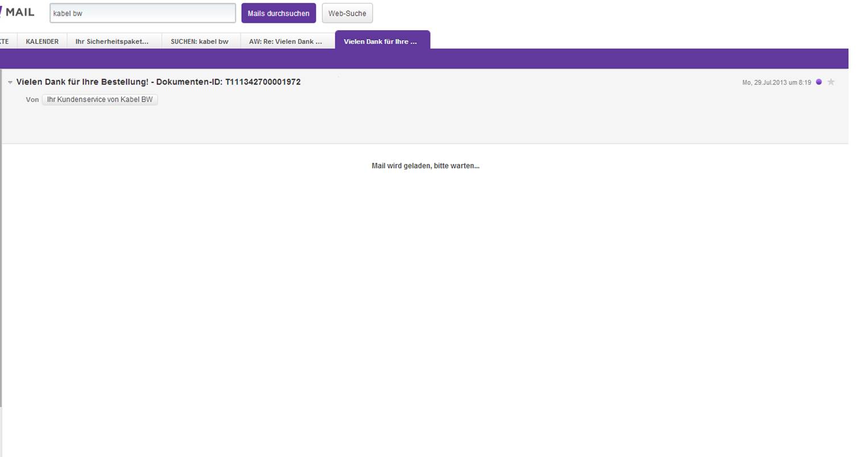Click sender 'Ihr Kundenservice von Kabel BW'
Screen dimensions: 868x457
coord(100,100)
